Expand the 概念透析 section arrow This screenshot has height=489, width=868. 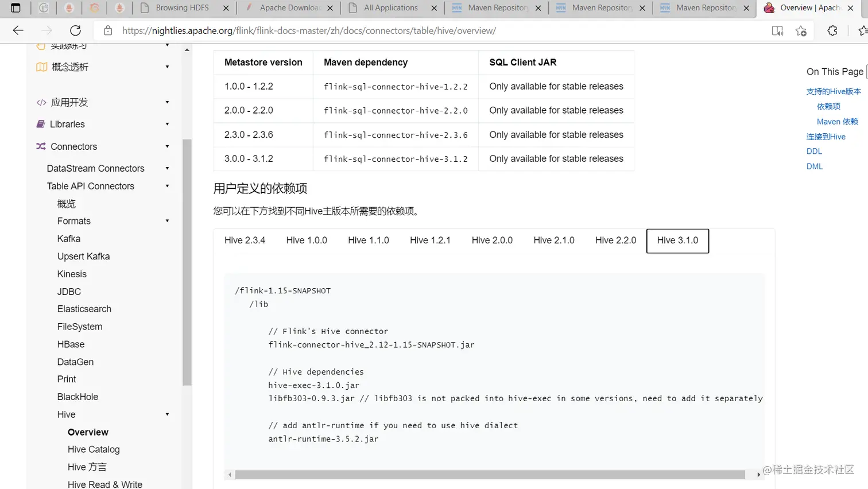coord(167,67)
